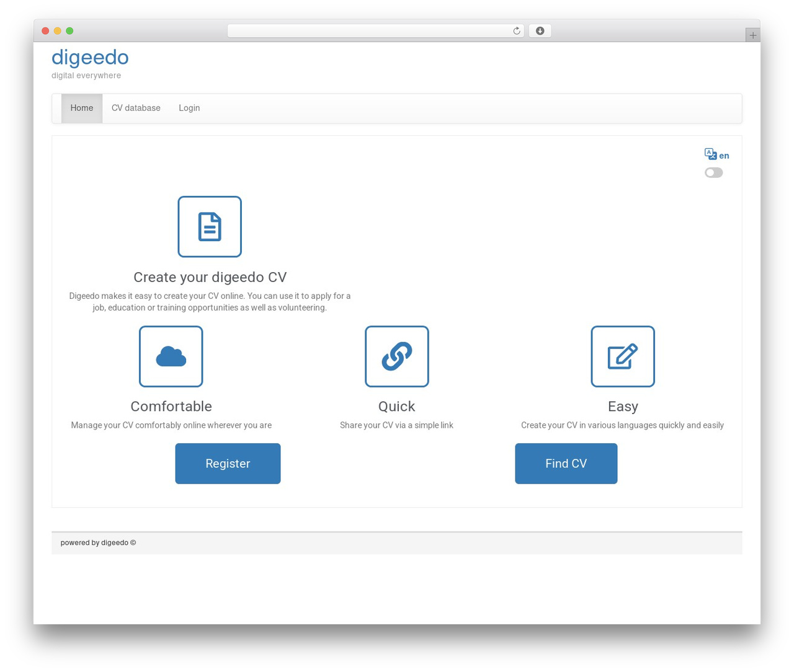Viewport: 794px width, 672px height.
Task: Click the pencil edit icon above Easy
Action: coord(623,356)
